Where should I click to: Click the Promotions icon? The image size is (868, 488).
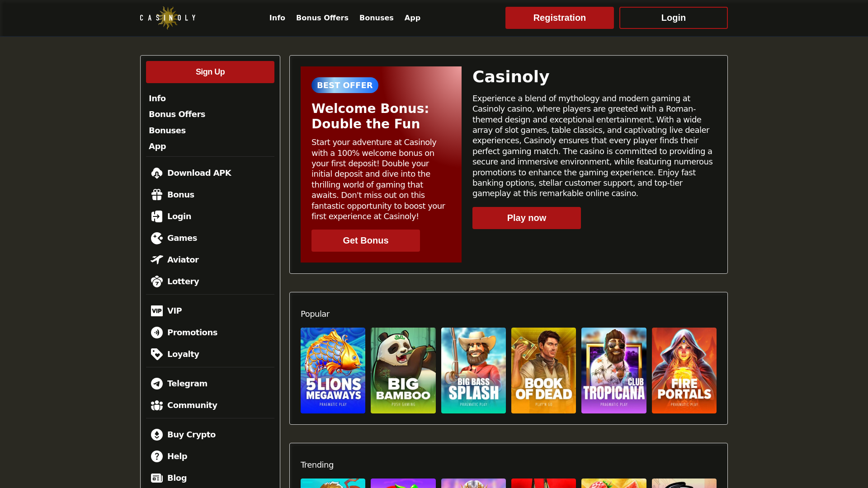point(157,333)
